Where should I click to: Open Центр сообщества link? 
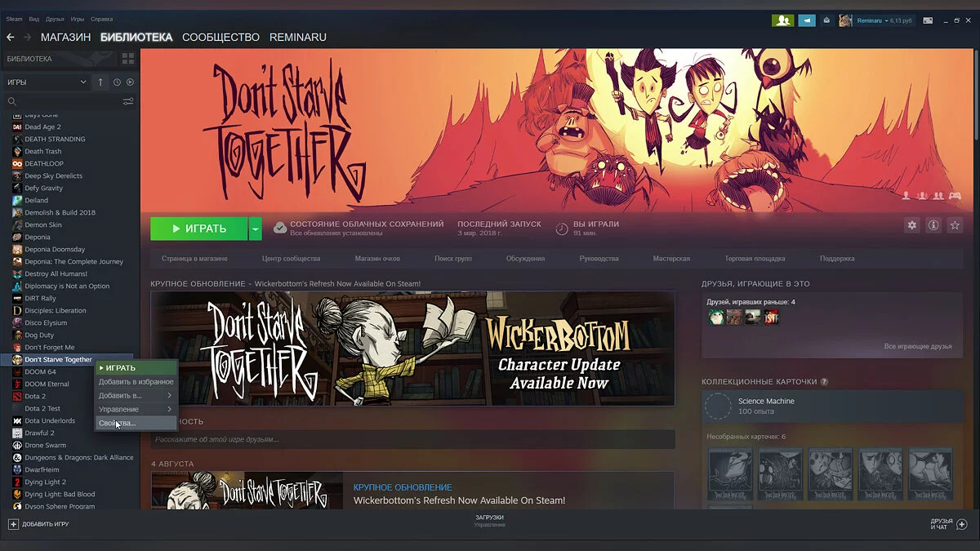291,259
